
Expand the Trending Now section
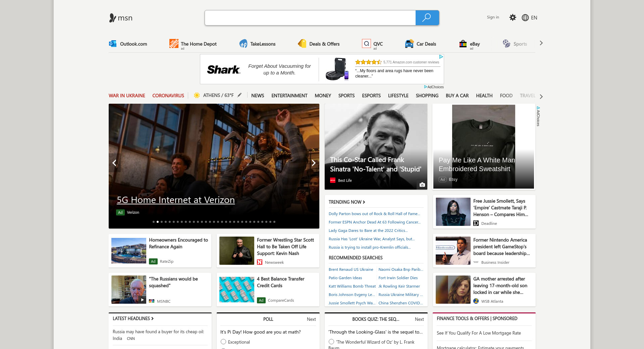point(347,202)
